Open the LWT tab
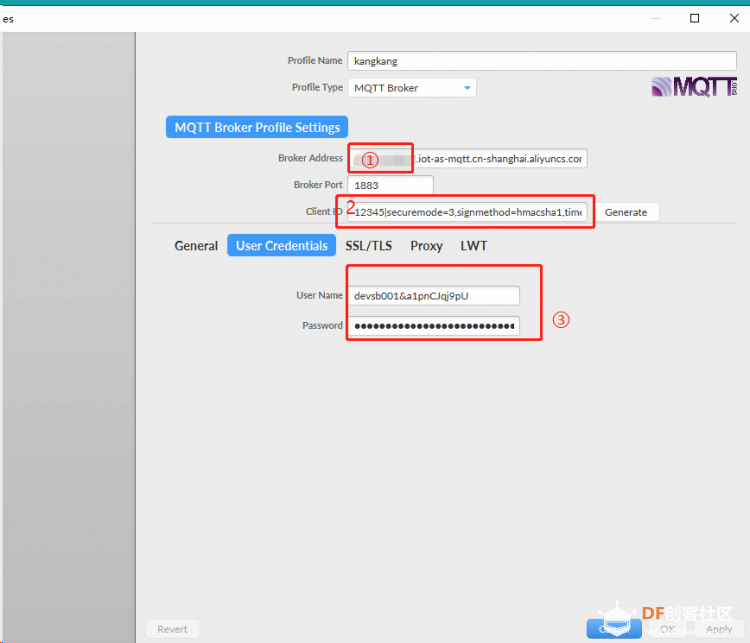The width and height of the screenshot is (750, 643). pyautogui.click(x=474, y=246)
